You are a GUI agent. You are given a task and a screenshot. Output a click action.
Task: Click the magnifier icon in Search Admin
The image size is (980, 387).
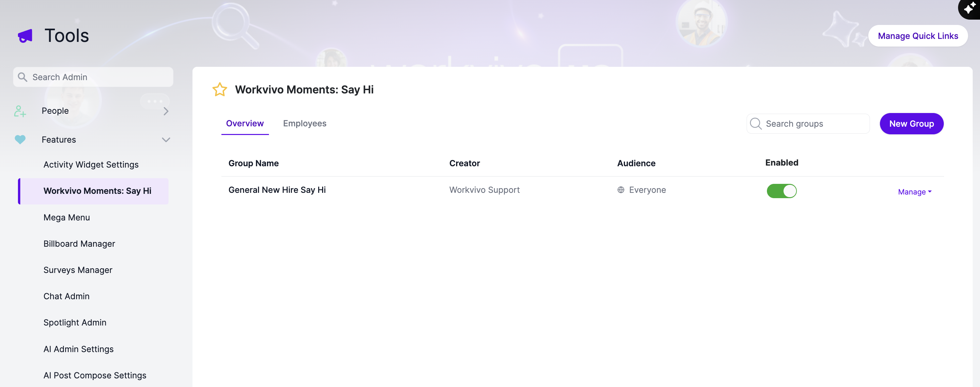pyautogui.click(x=23, y=77)
